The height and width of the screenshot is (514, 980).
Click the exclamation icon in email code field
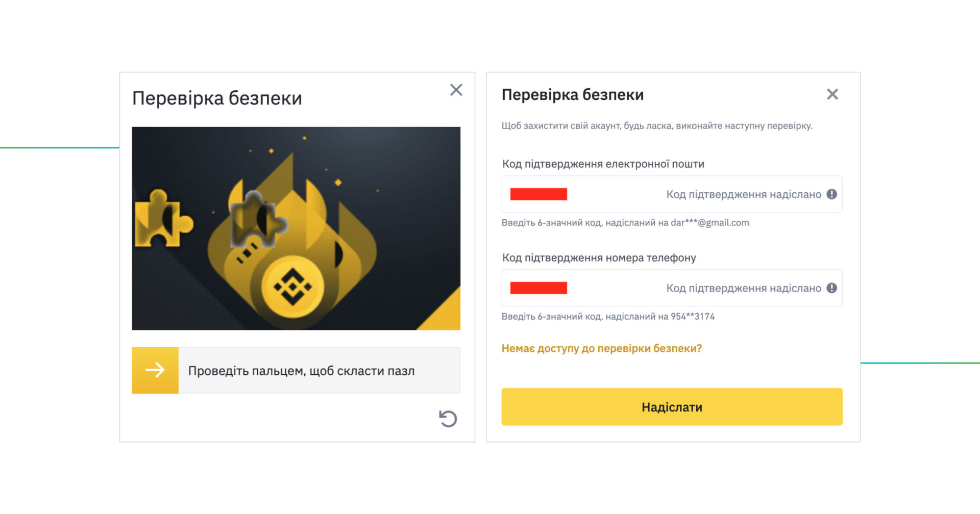tap(832, 194)
